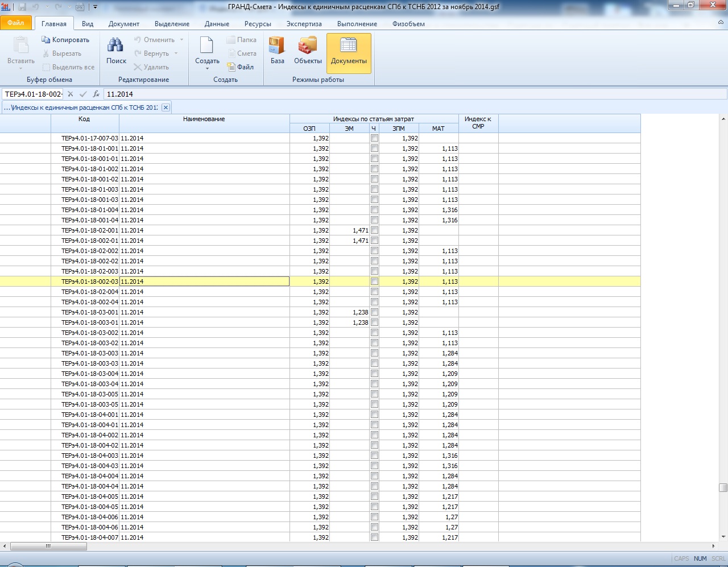Click the horizontal scrollbar thumb at bottom

pyautogui.click(x=48, y=546)
